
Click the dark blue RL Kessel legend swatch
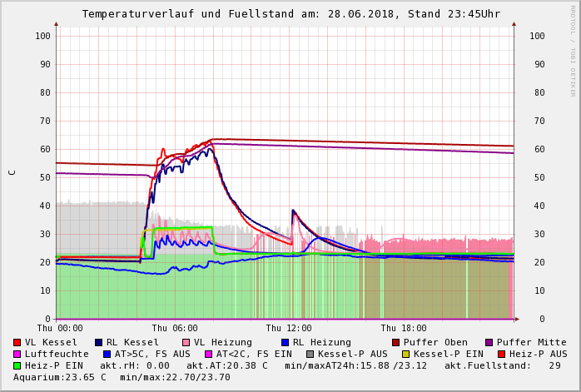(98, 343)
